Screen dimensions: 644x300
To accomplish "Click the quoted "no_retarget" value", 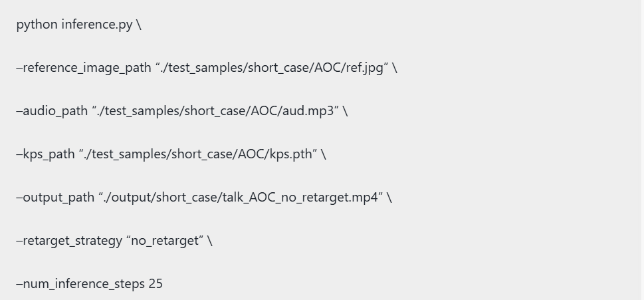I will point(163,241).
